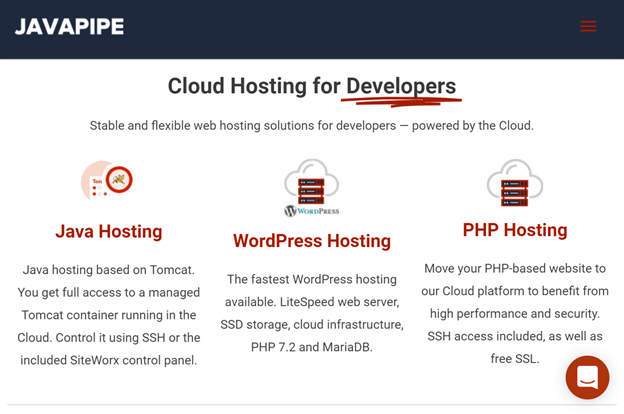
Task: Open the red hamburger menu
Action: tap(588, 26)
